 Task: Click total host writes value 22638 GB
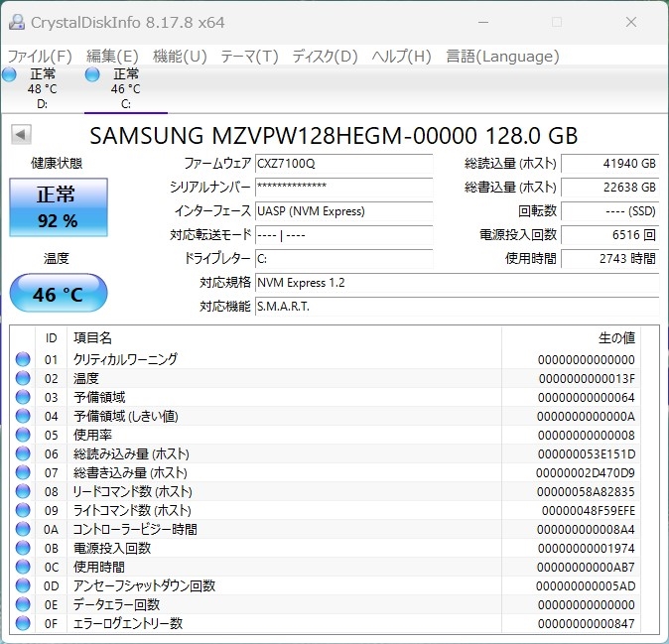[609, 188]
